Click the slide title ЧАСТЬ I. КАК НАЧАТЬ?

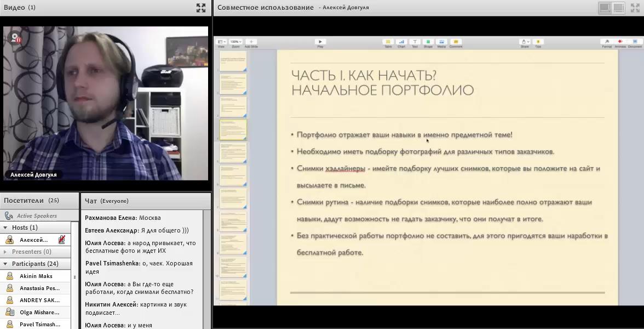point(364,76)
